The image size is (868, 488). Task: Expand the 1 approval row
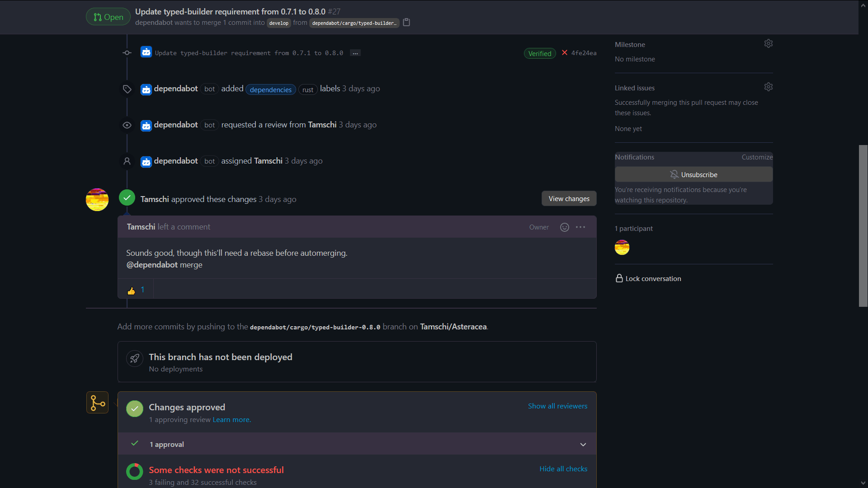pos(583,445)
